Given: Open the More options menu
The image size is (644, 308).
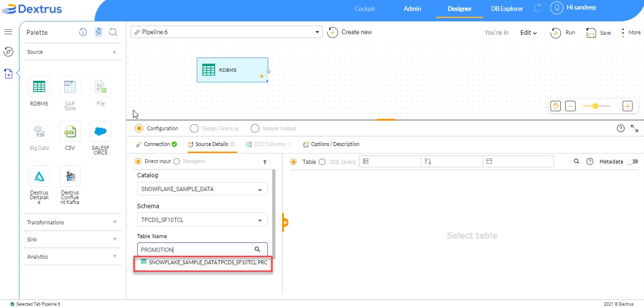Looking at the screenshot, I should [x=631, y=32].
